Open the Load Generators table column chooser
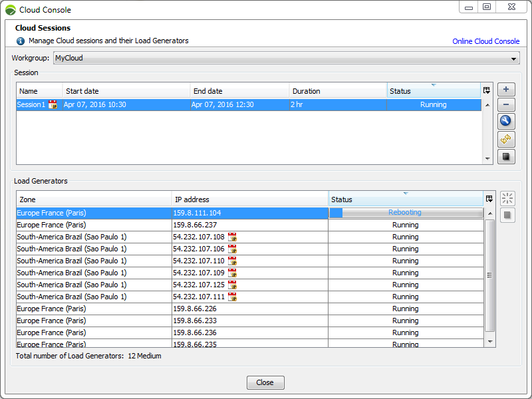Viewport: 532px width, 399px height. pyautogui.click(x=489, y=199)
